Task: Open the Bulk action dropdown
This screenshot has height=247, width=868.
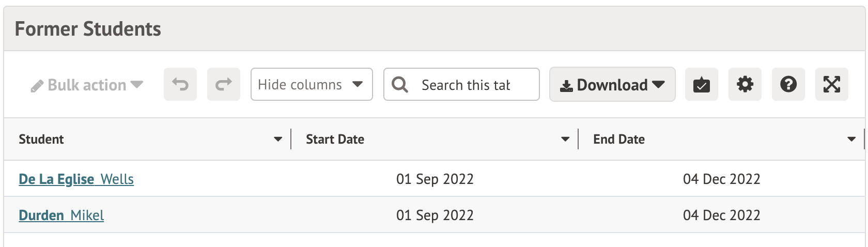Action: [87, 85]
